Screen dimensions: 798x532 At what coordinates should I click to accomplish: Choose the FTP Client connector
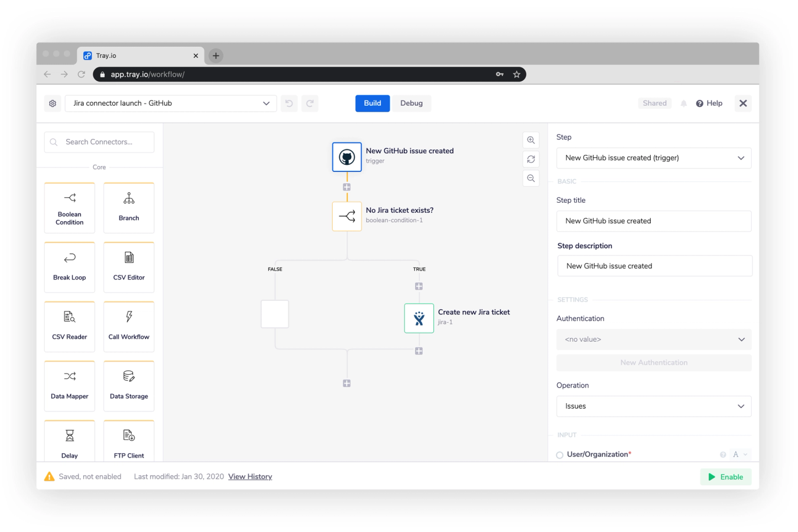click(x=129, y=441)
